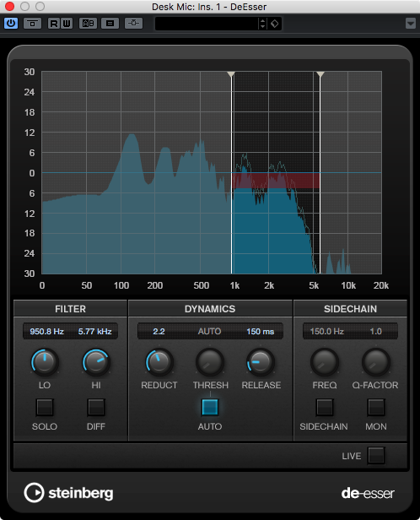This screenshot has height=520, width=420.
Task: Step presets with the up/down arrows
Action: click(x=262, y=24)
